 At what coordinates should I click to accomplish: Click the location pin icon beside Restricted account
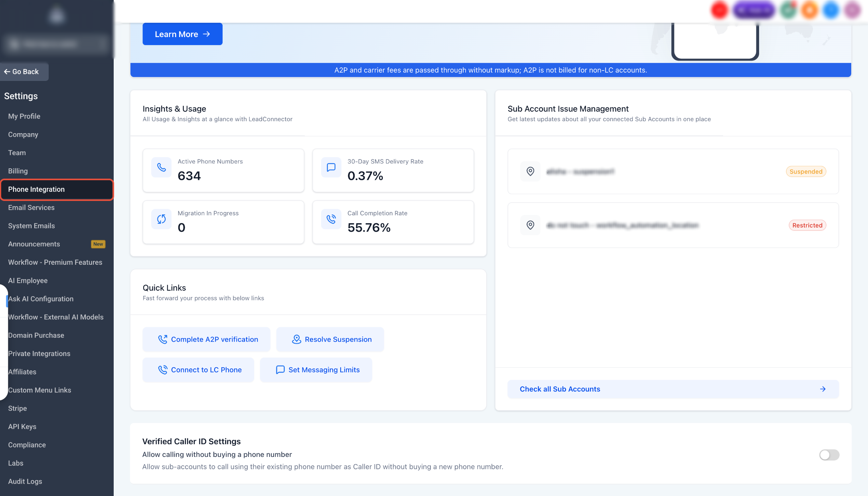pos(530,225)
